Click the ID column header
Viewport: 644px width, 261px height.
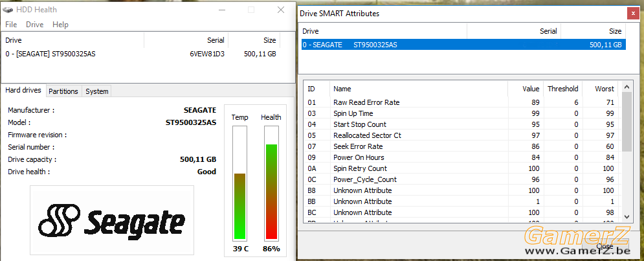point(316,89)
